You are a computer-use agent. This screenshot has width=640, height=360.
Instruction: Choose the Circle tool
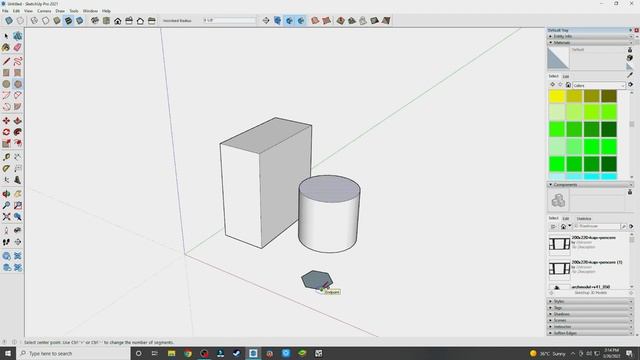pyautogui.click(x=6, y=84)
